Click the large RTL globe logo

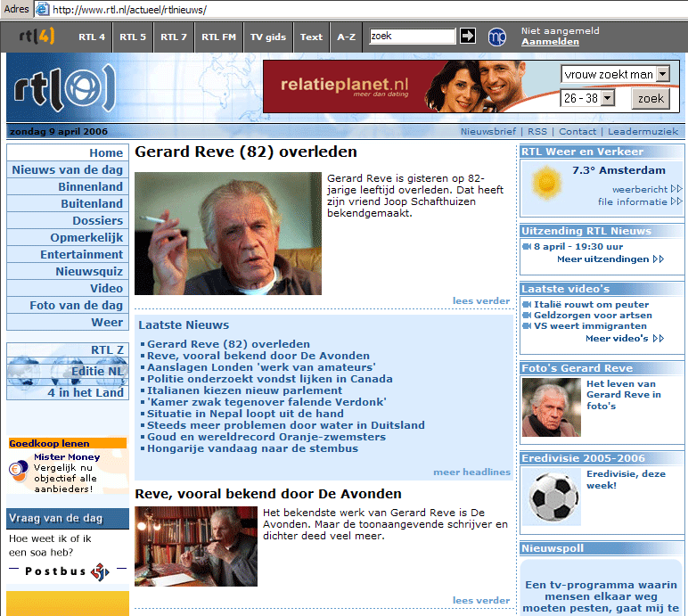point(65,88)
